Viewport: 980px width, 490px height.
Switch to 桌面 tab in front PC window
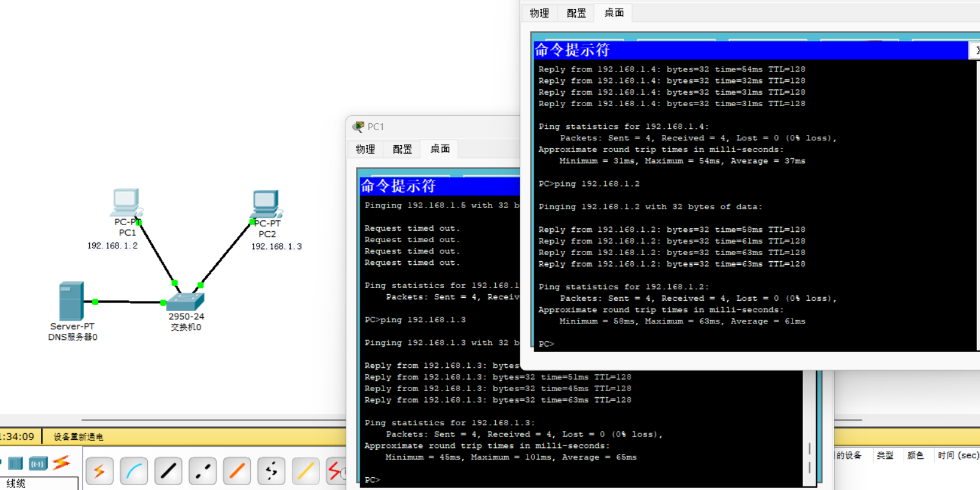(614, 12)
